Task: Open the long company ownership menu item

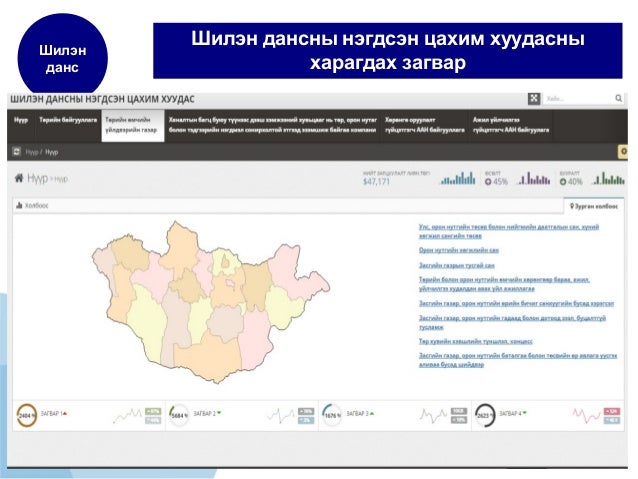Action: (273, 125)
